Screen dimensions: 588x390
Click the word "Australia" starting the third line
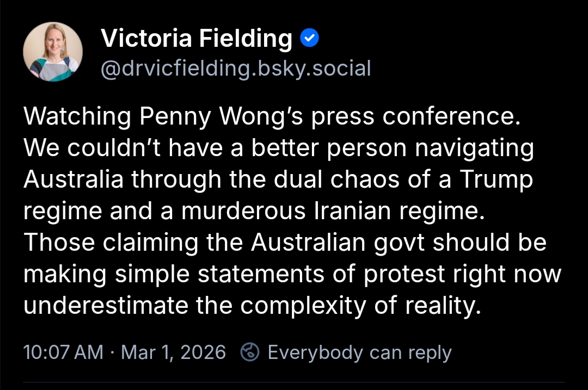tap(74, 180)
